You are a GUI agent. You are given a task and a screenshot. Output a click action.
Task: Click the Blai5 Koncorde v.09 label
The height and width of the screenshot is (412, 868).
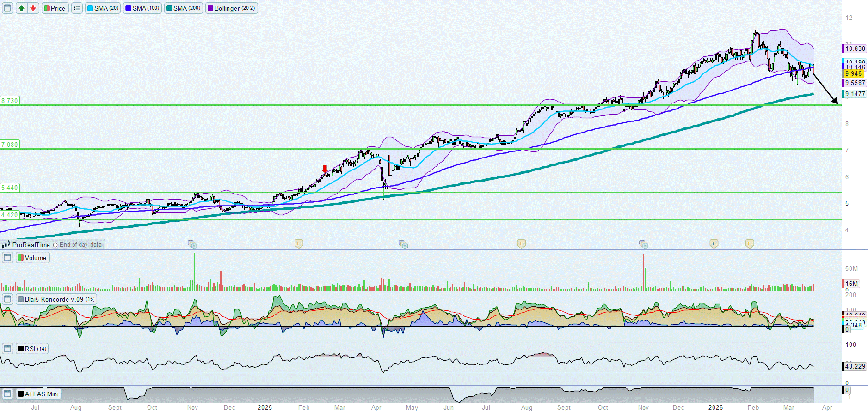[x=56, y=299]
